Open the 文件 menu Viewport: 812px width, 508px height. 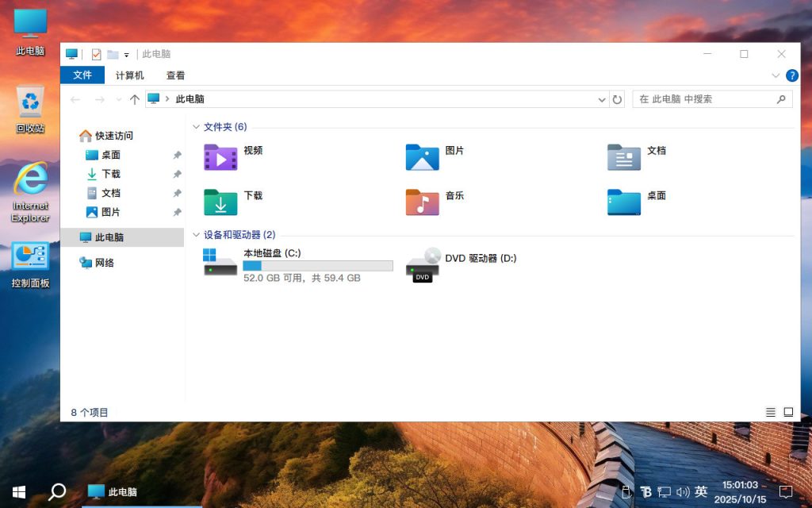(x=82, y=75)
